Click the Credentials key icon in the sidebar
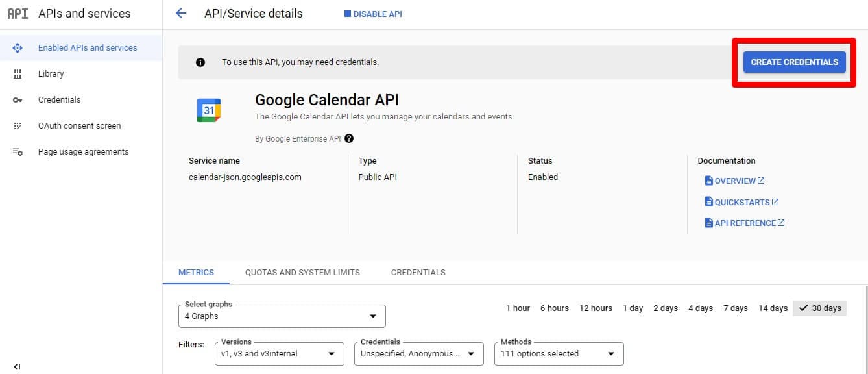 tap(18, 100)
